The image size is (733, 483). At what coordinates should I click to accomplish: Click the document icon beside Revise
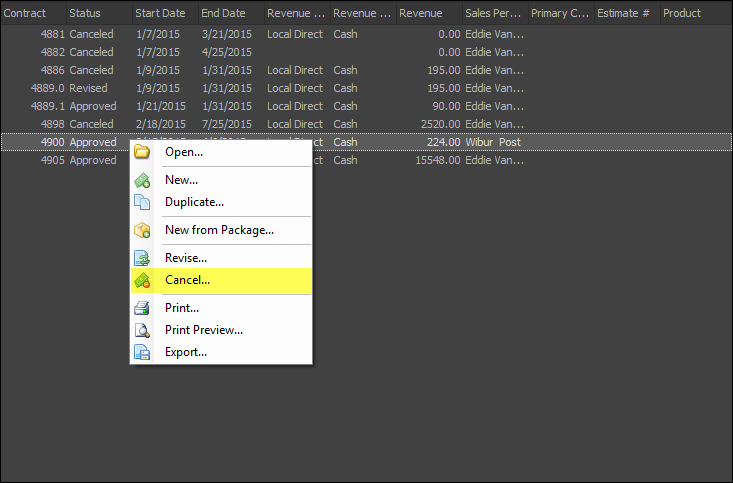pos(142,258)
